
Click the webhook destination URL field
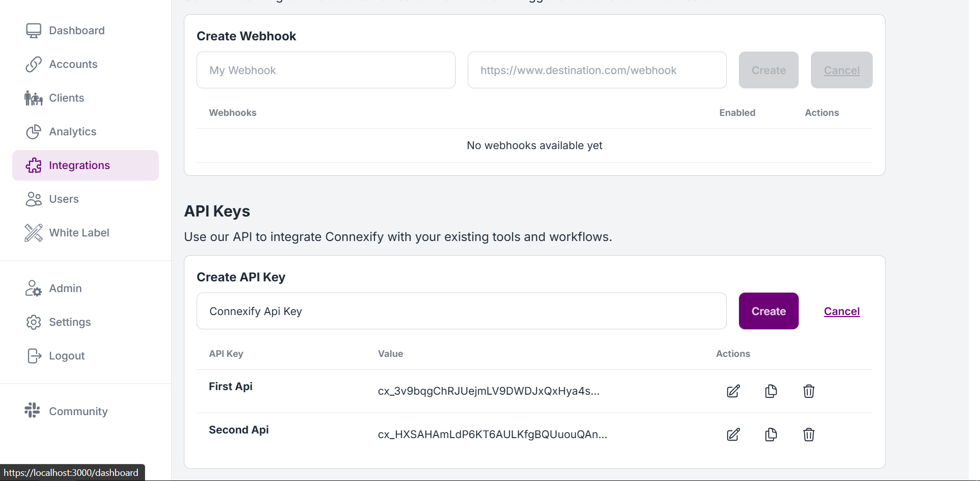(x=596, y=70)
